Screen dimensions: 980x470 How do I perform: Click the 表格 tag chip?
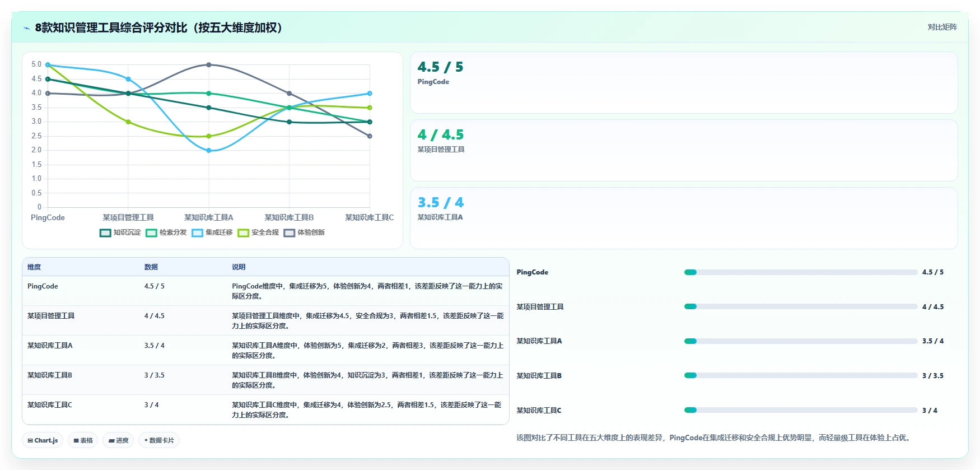[83, 440]
